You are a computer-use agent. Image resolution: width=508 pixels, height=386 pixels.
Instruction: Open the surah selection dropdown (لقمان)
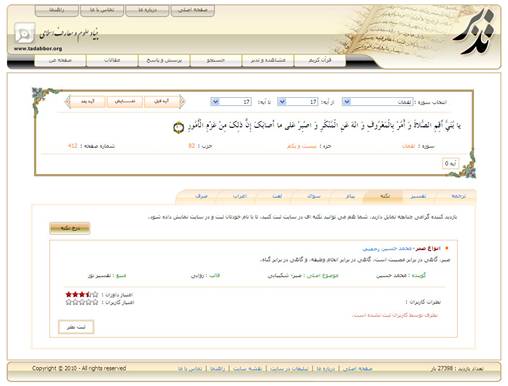pos(379,102)
